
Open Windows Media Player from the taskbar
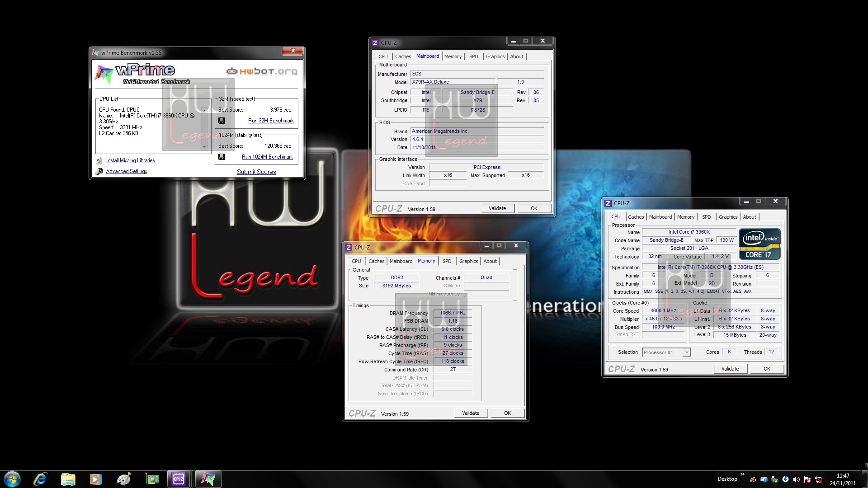click(95, 479)
